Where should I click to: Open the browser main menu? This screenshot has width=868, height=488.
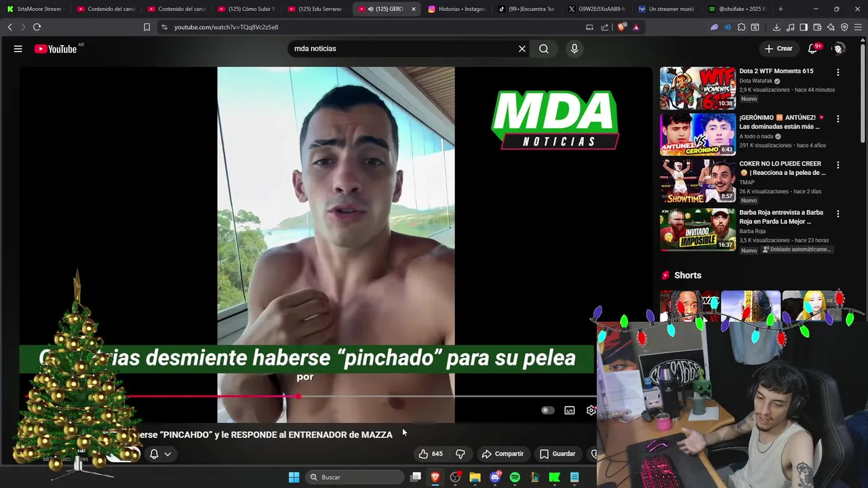(859, 27)
